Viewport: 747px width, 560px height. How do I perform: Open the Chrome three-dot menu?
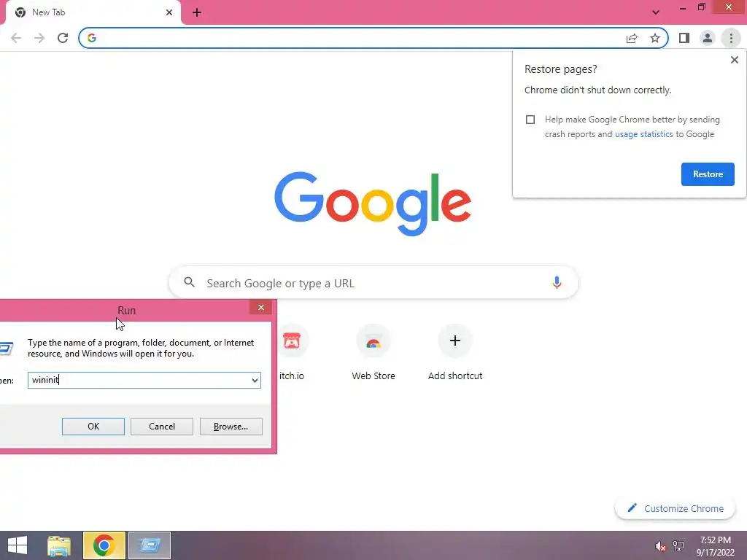(731, 38)
